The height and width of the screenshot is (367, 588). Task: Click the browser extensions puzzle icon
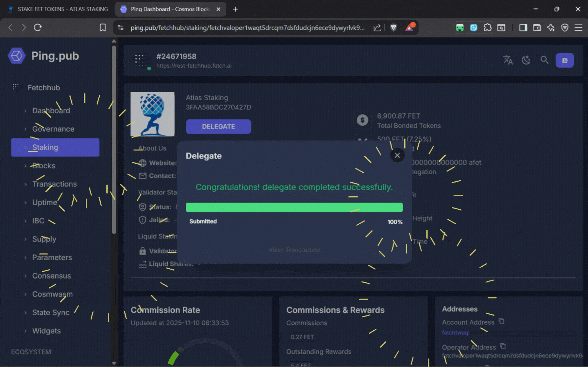click(x=487, y=28)
